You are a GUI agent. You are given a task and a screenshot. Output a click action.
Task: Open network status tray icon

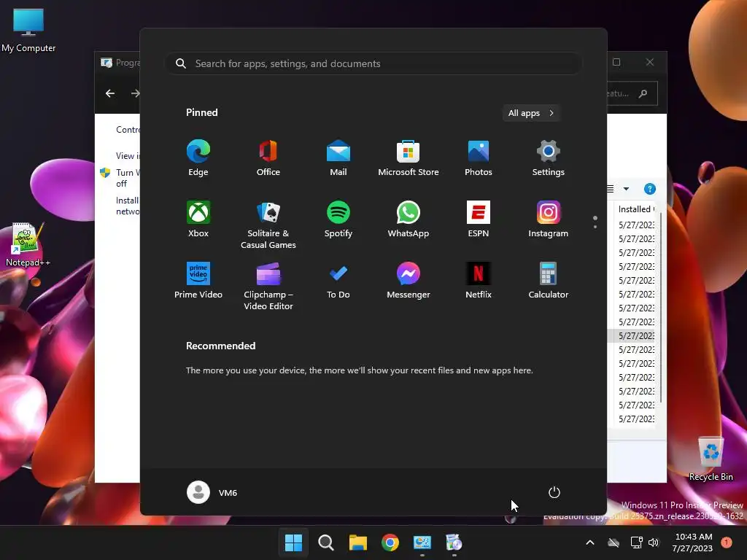[636, 542]
